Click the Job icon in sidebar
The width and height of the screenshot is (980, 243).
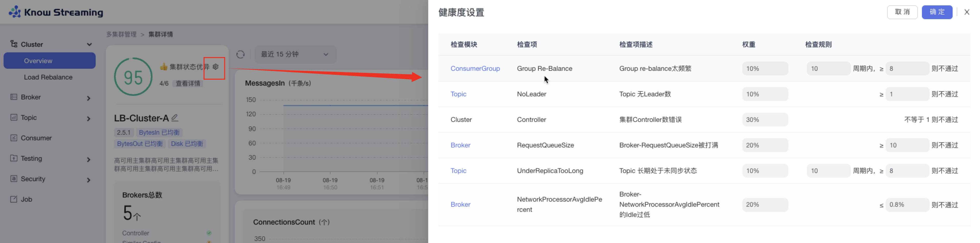click(14, 199)
